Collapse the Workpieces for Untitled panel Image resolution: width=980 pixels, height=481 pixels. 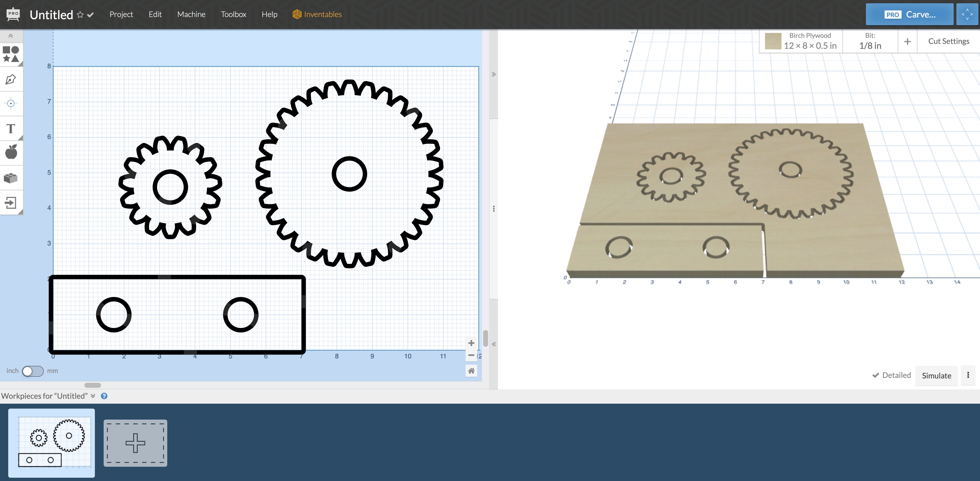(93, 396)
